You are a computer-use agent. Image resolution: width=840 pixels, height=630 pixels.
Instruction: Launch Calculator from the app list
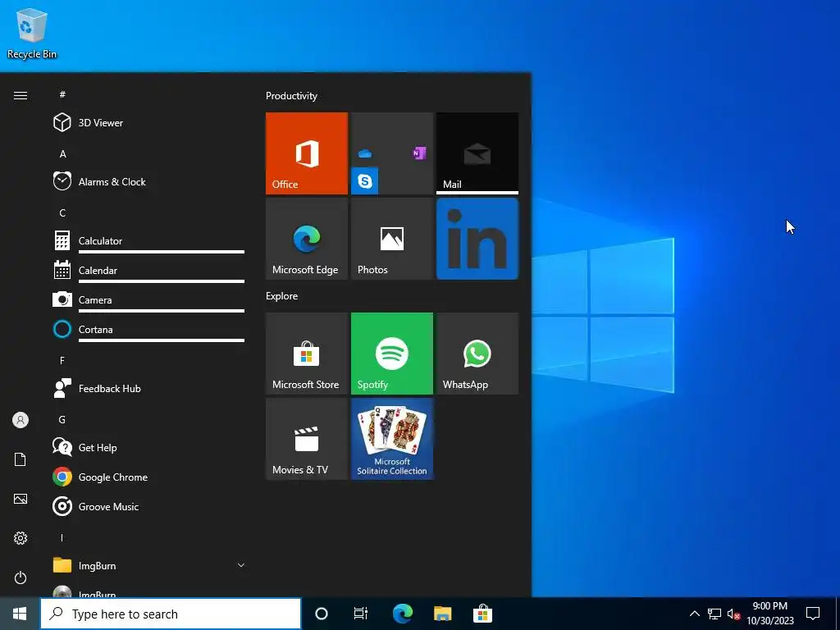[148, 240]
